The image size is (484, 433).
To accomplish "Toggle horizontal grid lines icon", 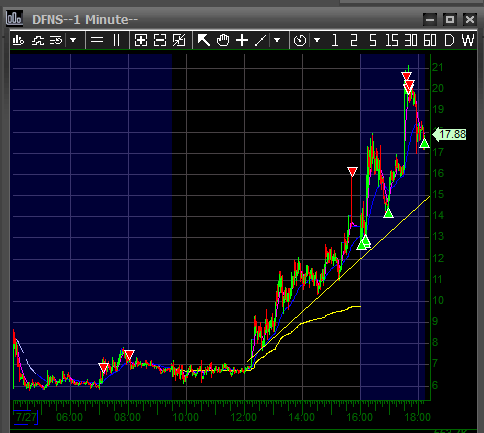I will 97,41.
